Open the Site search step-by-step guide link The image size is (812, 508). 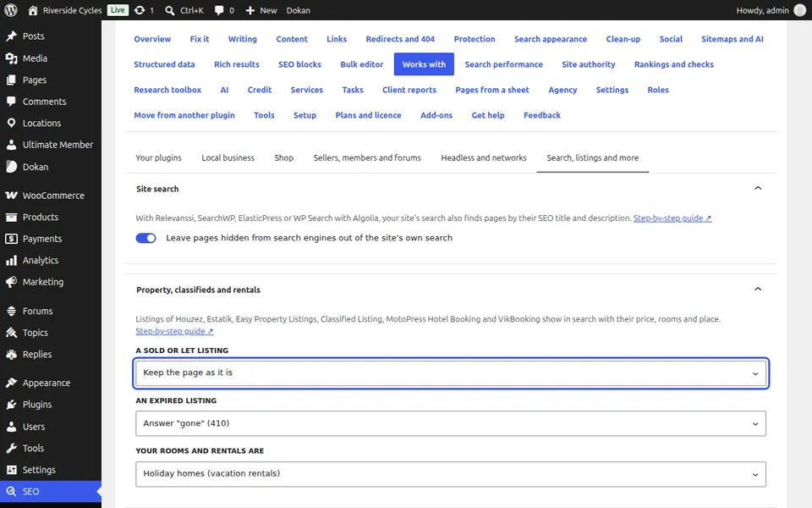click(672, 218)
